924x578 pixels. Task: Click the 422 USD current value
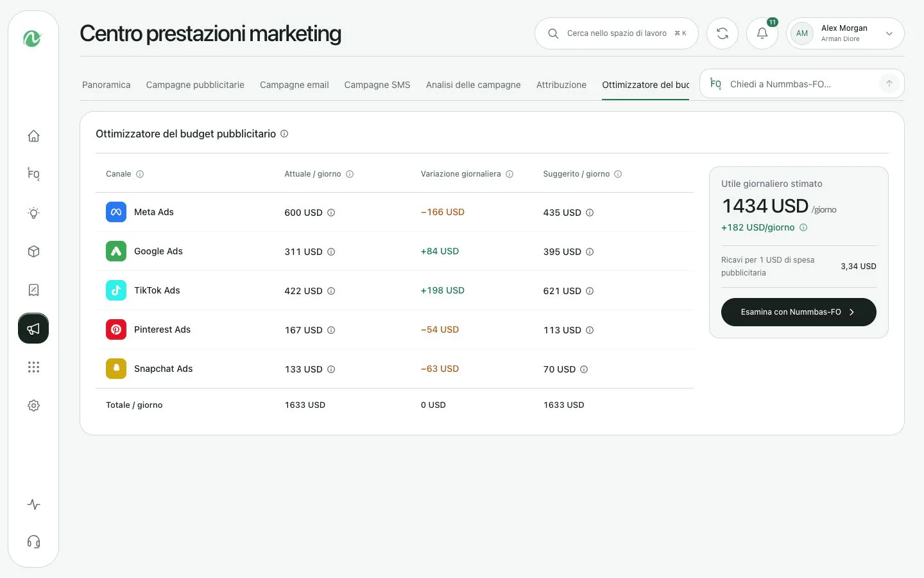click(x=304, y=291)
